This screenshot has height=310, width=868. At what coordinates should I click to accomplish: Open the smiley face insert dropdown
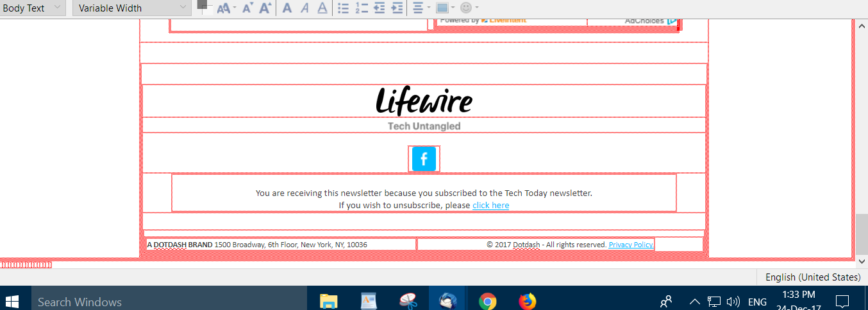click(x=469, y=8)
